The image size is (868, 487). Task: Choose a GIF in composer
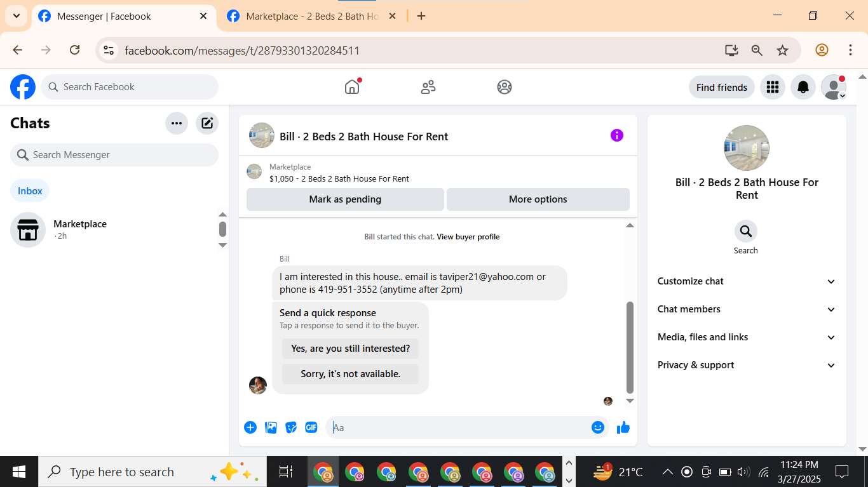pyautogui.click(x=311, y=427)
